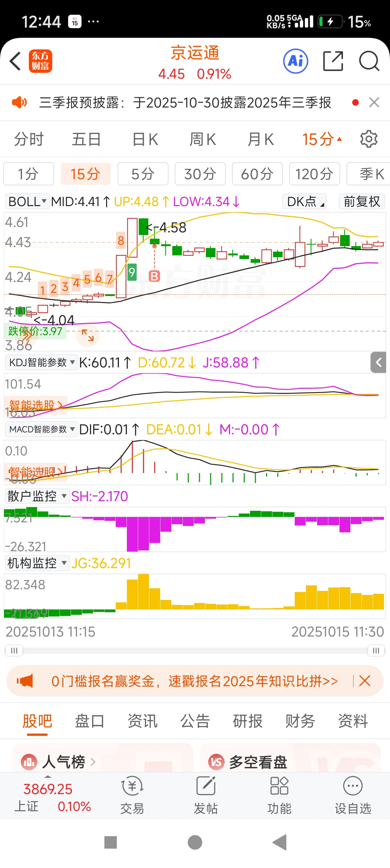Toggle 前复权 price adjustment
This screenshot has height=868, width=390.
coord(362,202)
